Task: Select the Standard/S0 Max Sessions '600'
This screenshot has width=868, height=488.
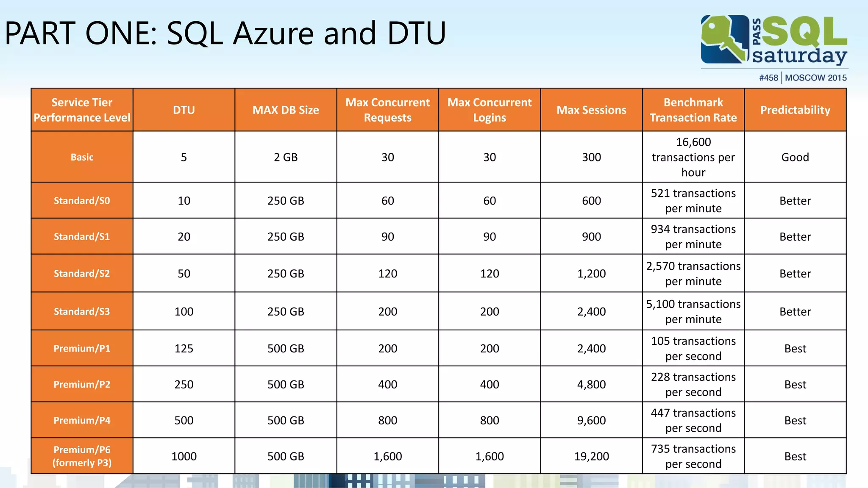Action: pyautogui.click(x=592, y=200)
